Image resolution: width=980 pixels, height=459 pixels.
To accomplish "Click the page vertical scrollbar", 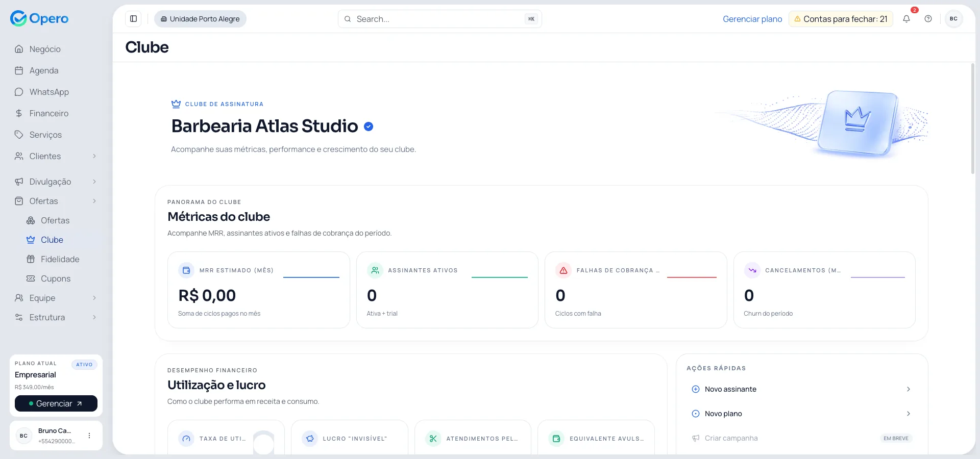I will click(x=973, y=118).
